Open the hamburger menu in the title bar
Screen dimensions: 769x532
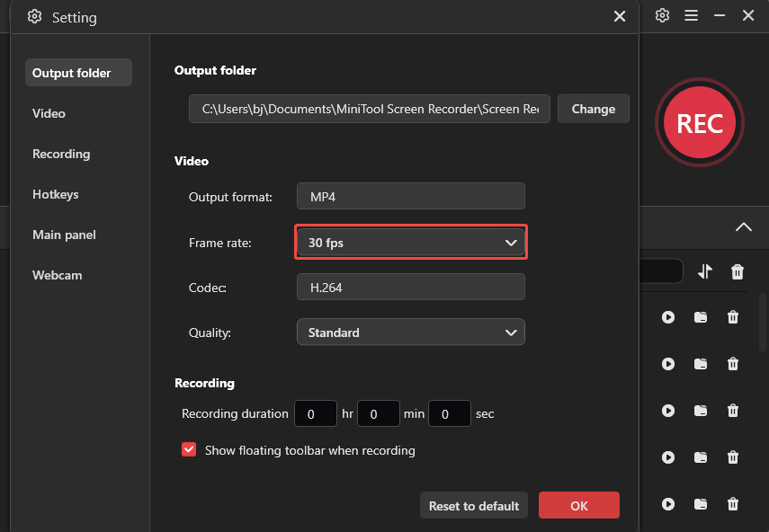(x=693, y=16)
